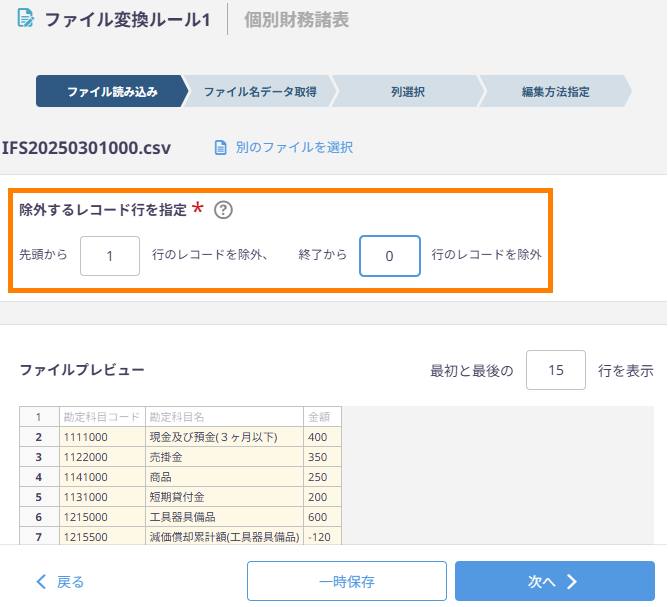Viewport: 668px width, 607px height.
Task: Click cell 売掛金
Action: (224, 457)
